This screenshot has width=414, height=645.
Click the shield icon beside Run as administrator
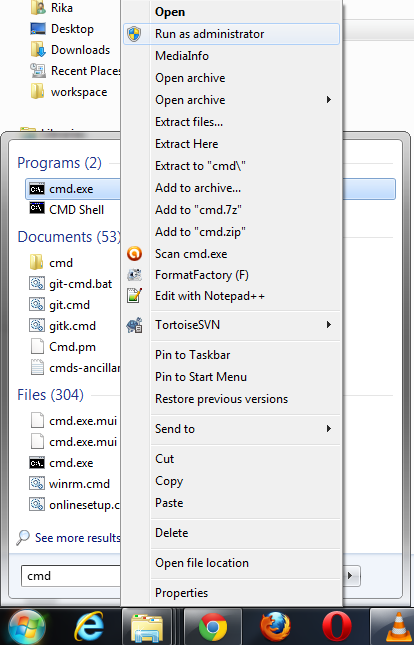point(134,34)
